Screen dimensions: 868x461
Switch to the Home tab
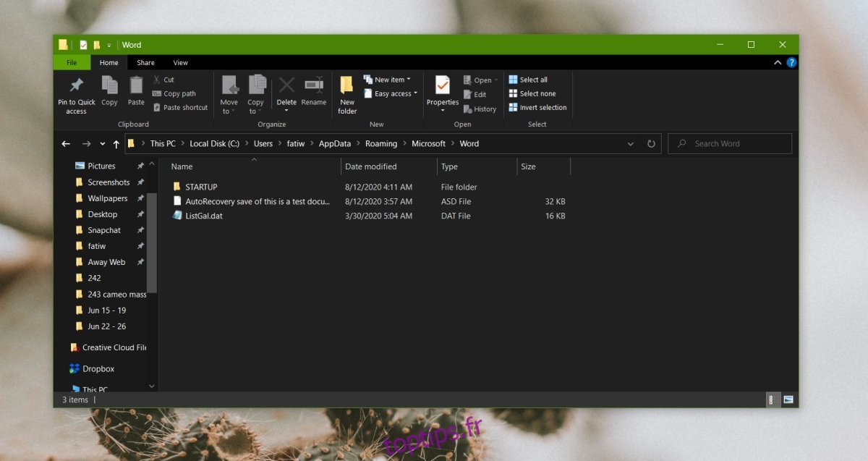point(109,63)
